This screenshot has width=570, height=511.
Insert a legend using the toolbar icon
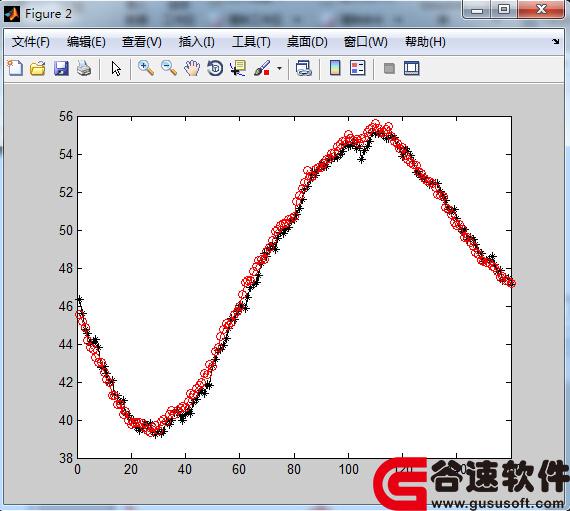click(357, 68)
